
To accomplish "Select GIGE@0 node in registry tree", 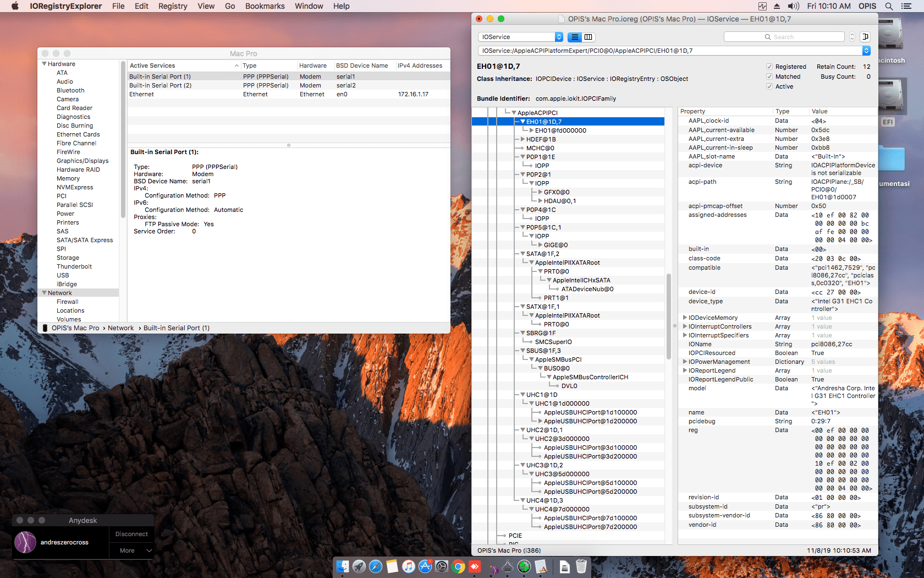I will tap(555, 245).
